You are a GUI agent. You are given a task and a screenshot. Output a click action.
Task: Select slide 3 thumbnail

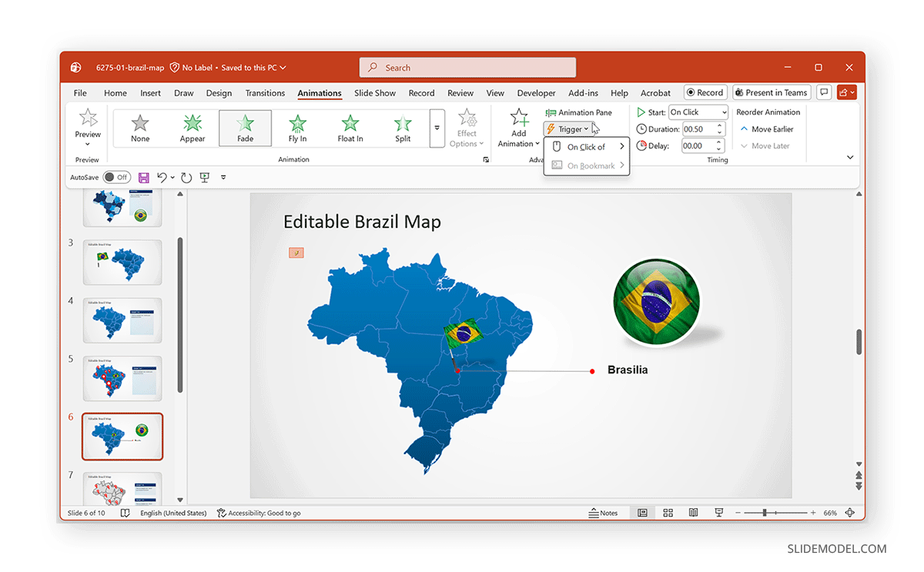click(122, 262)
